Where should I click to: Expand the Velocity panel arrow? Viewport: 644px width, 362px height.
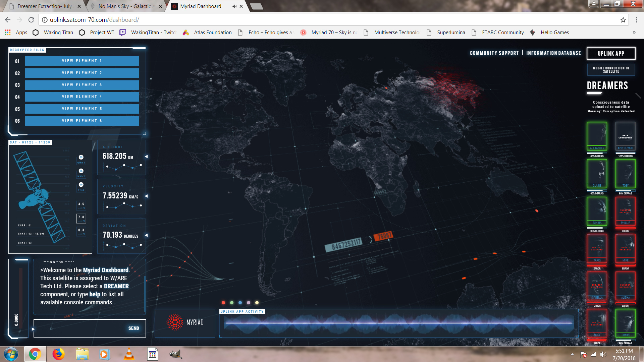146,196
